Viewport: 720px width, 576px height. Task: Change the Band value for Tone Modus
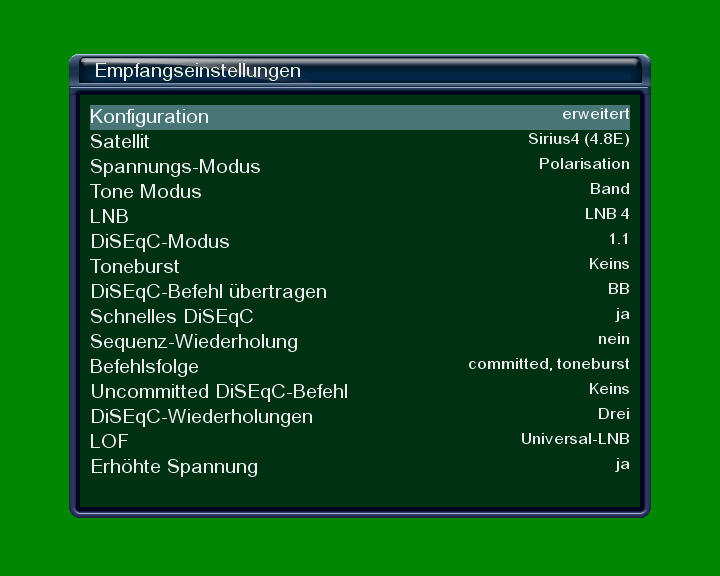click(x=609, y=189)
